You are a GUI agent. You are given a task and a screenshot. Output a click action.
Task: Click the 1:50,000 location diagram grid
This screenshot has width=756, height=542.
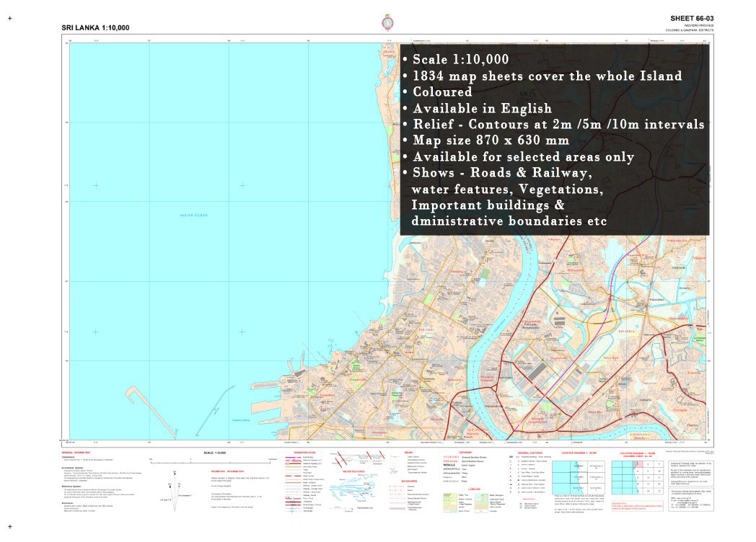(x=578, y=477)
